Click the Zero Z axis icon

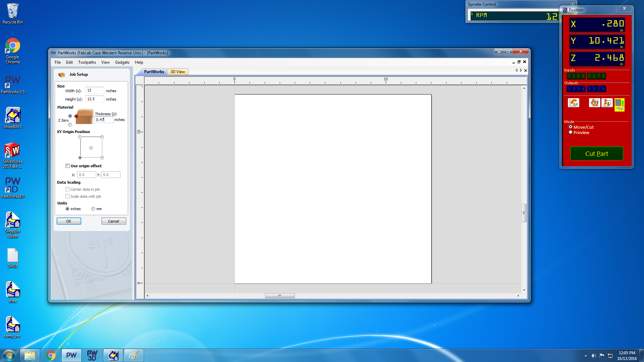tap(607, 103)
